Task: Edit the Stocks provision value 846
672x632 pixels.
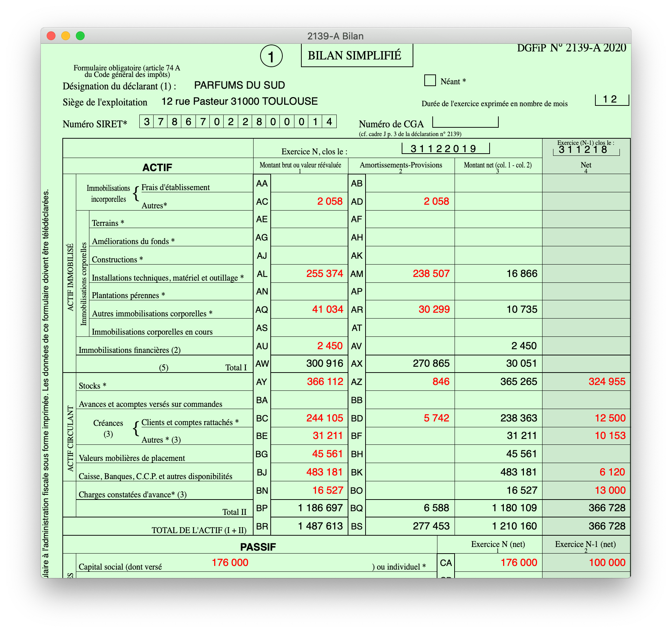Action: [410, 382]
